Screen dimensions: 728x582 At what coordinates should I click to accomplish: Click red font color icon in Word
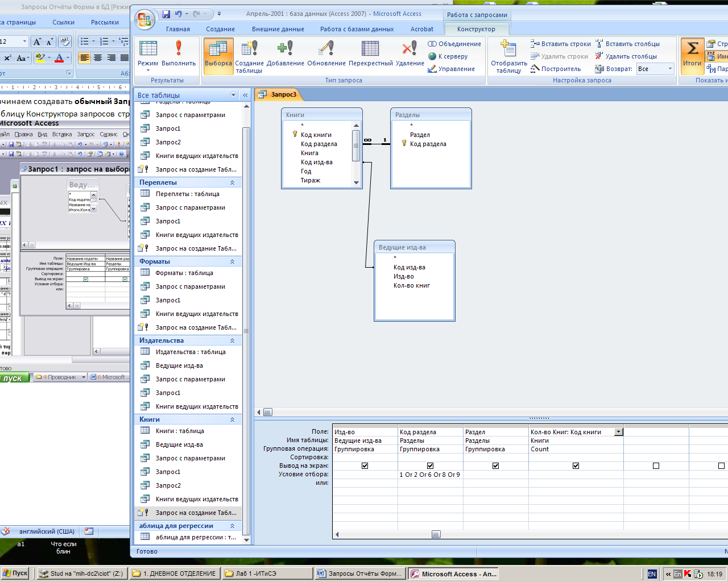(59, 58)
